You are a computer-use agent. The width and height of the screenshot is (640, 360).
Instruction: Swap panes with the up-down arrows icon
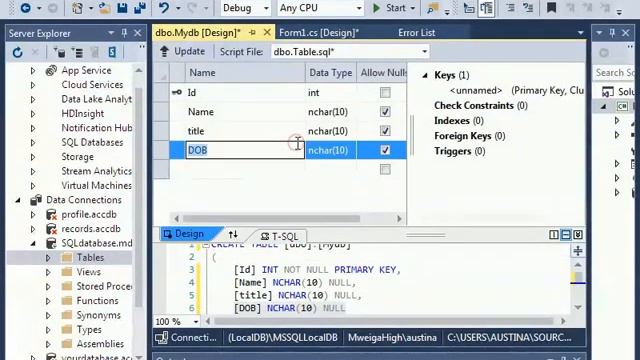tap(233, 234)
